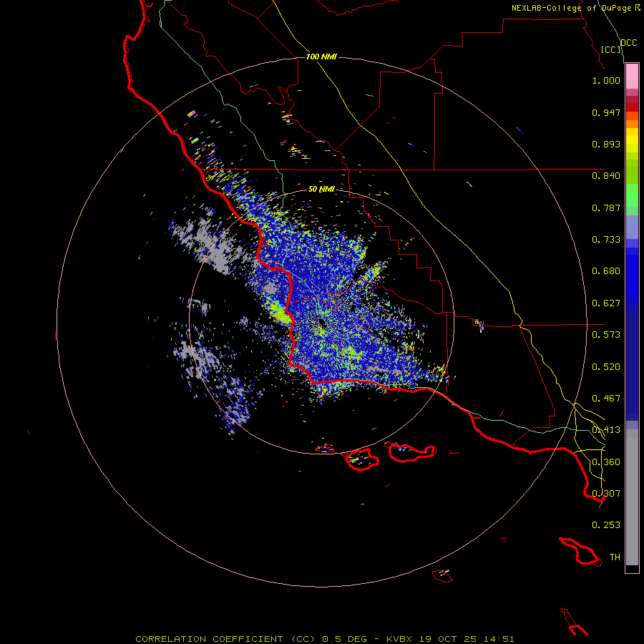644x644 pixels.
Task: Click the TH threshold label on legend
Action: 615,557
